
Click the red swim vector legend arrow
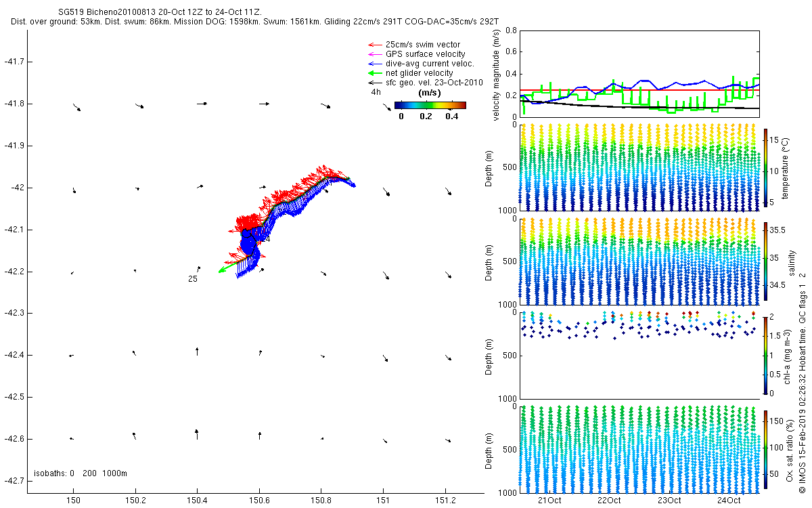pyautogui.click(x=374, y=45)
